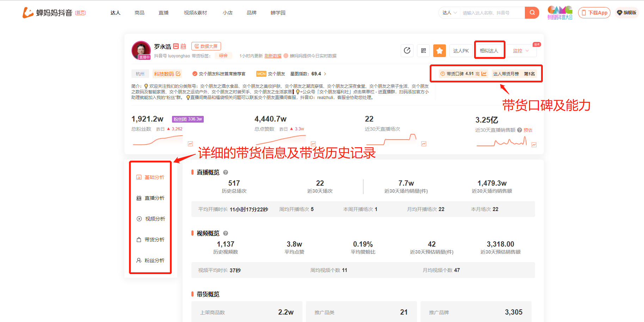Select the 粉丝分析 sidebar tab
644x322 pixels.
click(x=151, y=260)
